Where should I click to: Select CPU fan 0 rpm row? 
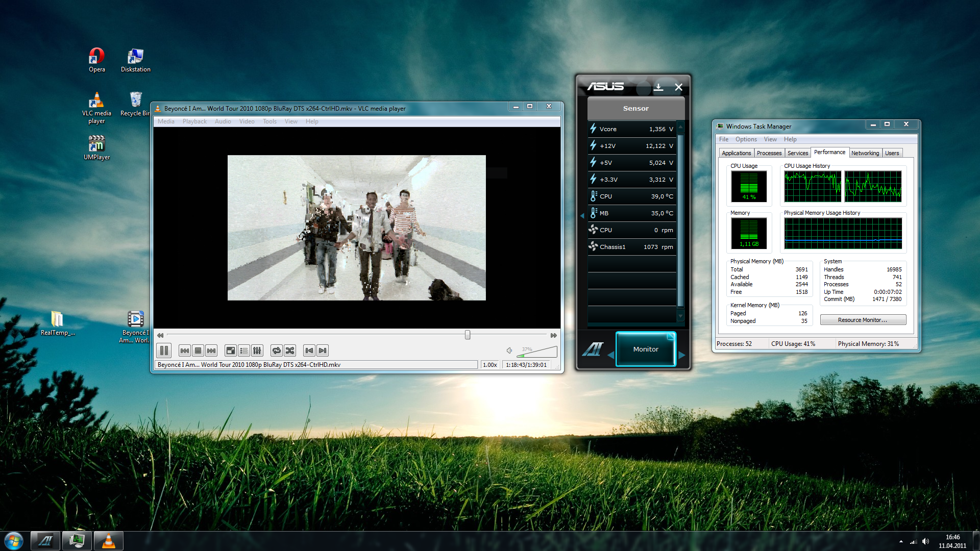click(x=632, y=230)
